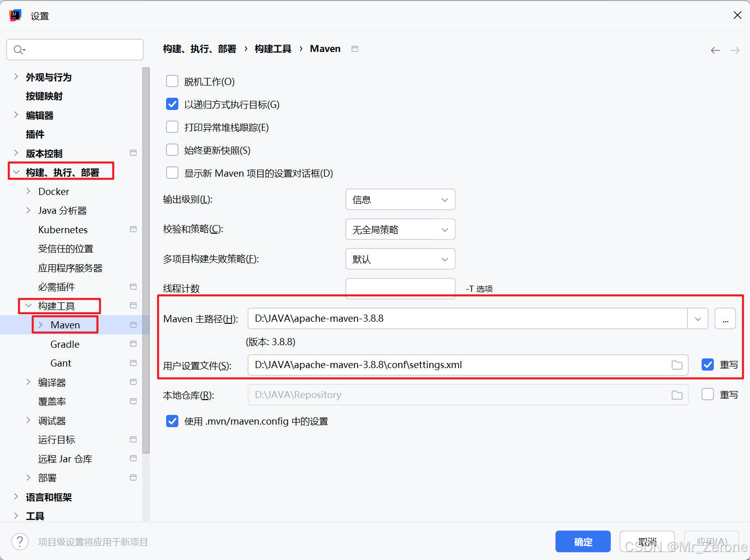Click project-level icon on 覆盖率 row
The height and width of the screenshot is (560, 750).
coord(133,401)
